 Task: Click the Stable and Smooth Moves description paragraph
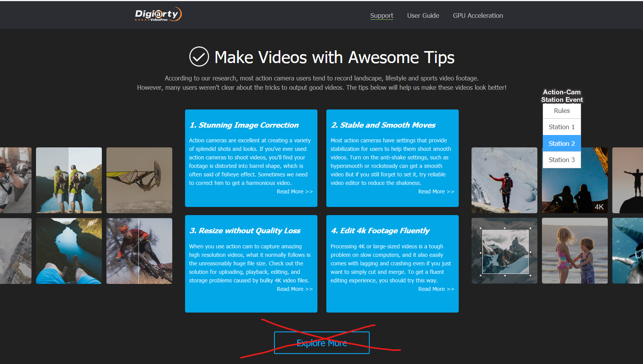pyautogui.click(x=391, y=162)
